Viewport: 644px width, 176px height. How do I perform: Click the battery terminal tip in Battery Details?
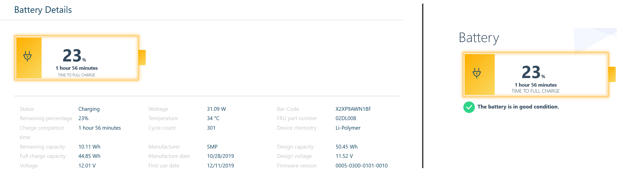pyautogui.click(x=142, y=57)
